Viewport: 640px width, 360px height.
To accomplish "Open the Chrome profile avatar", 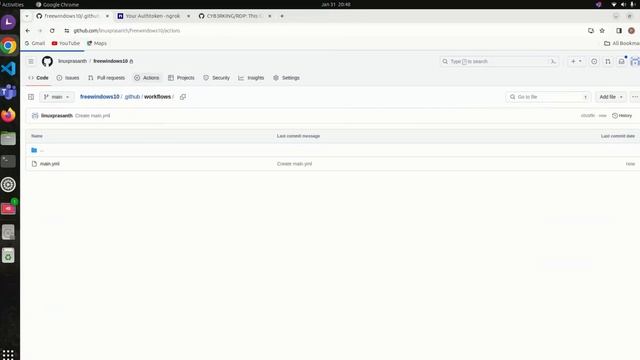I will [631, 31].
